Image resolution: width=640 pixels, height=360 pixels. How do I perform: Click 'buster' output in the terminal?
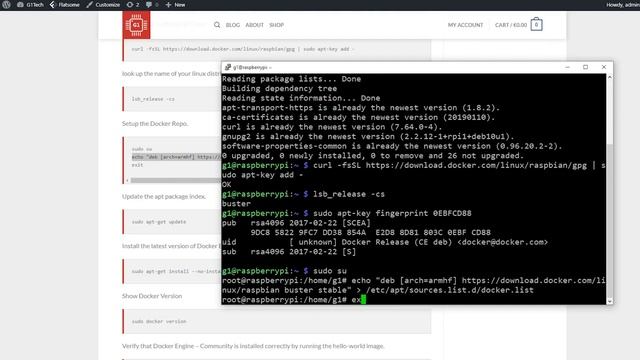point(236,204)
